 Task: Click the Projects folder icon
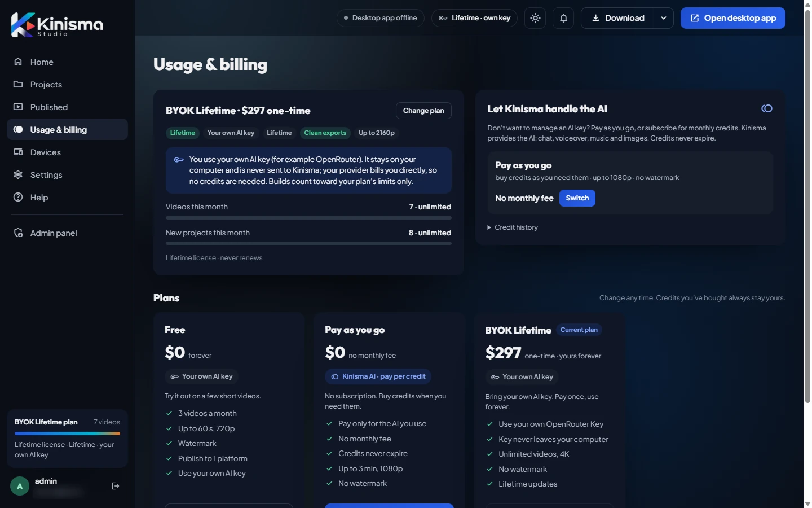coord(18,85)
